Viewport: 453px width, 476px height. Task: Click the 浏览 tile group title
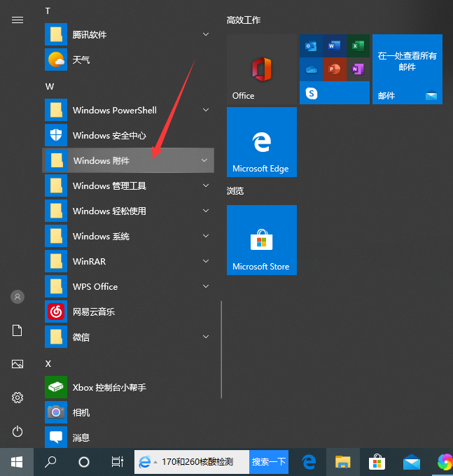235,191
